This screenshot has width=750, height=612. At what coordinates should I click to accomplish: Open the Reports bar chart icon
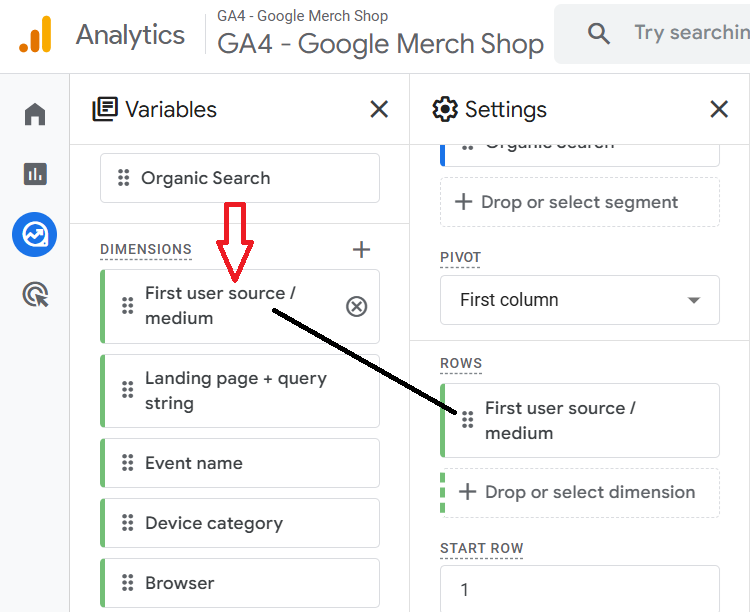35,174
